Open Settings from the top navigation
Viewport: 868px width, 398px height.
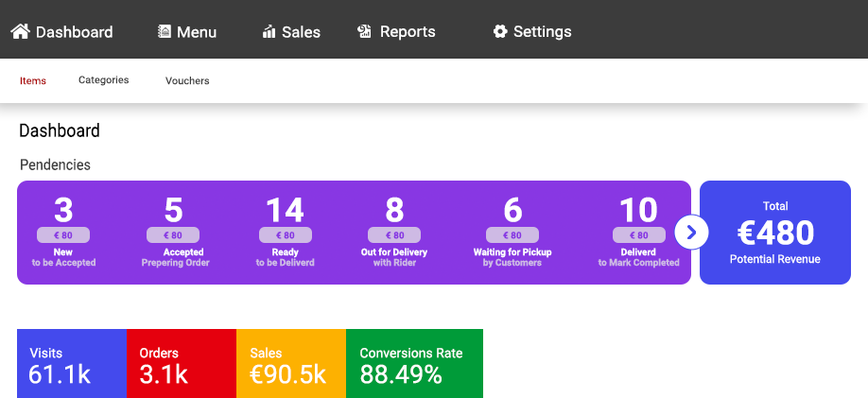click(x=542, y=31)
